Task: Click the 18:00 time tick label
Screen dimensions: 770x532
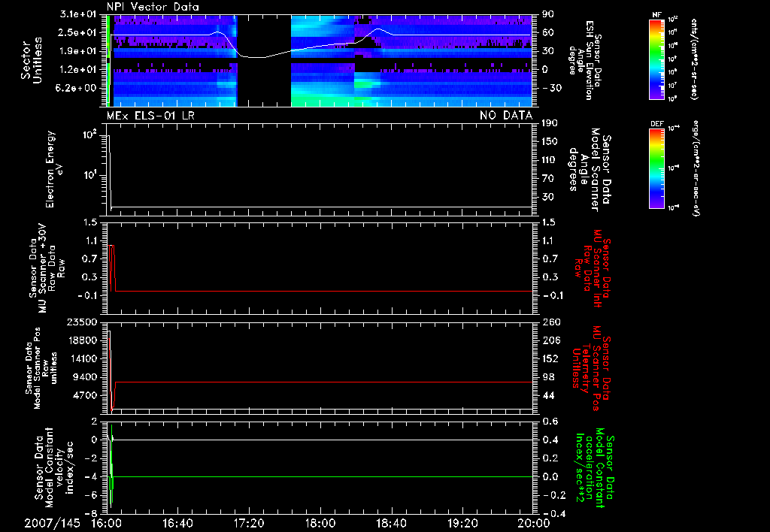Action: click(x=320, y=523)
